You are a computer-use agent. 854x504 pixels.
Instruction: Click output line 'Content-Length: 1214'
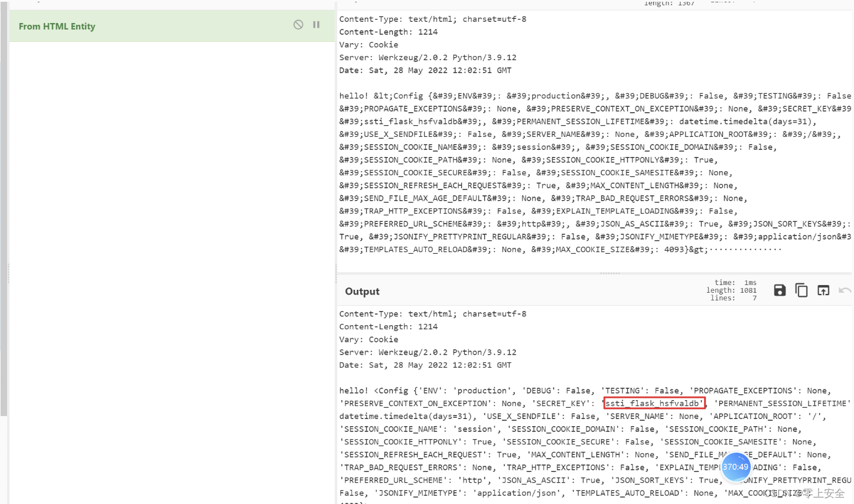click(x=389, y=327)
